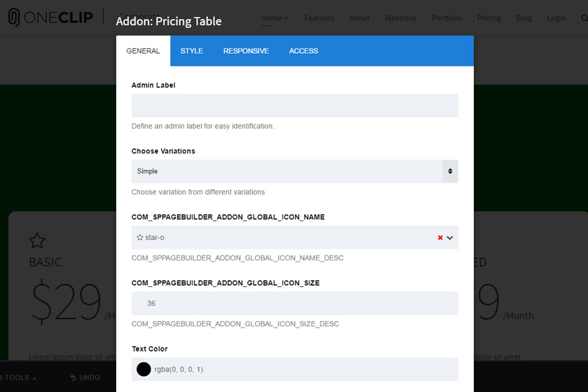Focus the Admin Label input field
588x392 pixels.
click(295, 106)
